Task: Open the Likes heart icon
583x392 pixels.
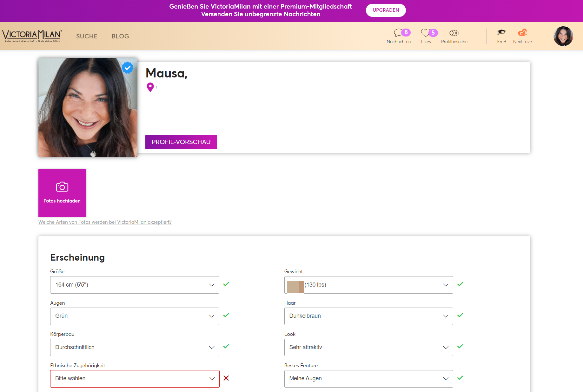Action: [425, 33]
